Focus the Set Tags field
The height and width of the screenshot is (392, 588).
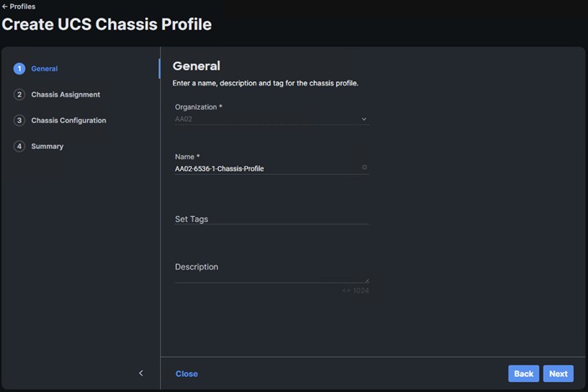tap(271, 219)
